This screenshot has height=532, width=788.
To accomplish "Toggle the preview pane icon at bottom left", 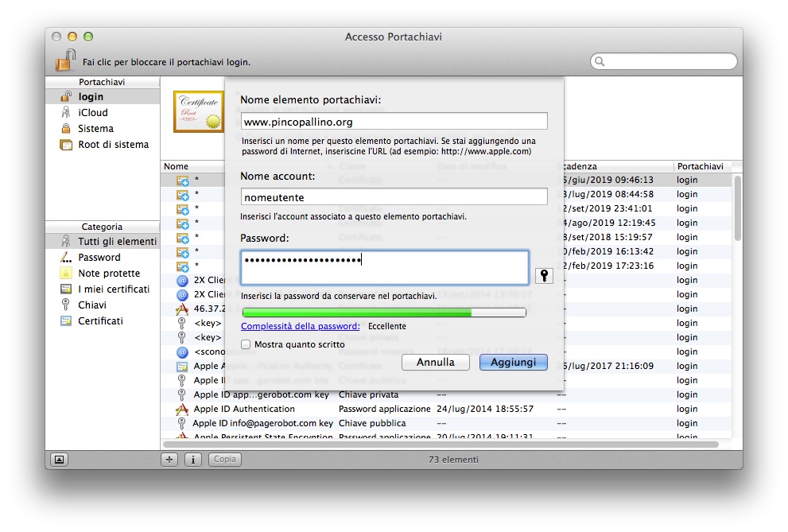I will click(59, 460).
